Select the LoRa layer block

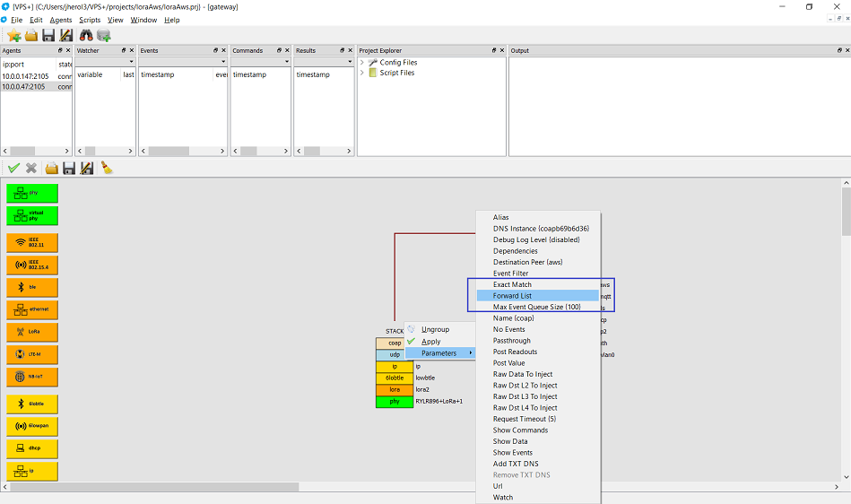(x=32, y=332)
